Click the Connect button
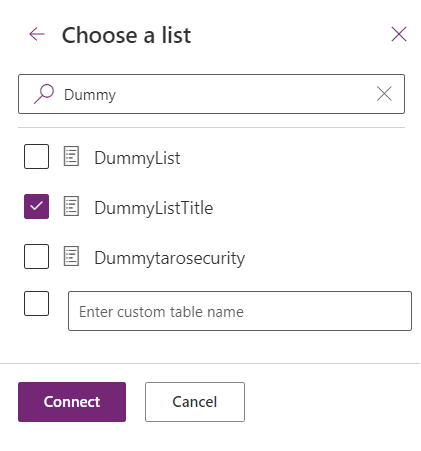 72,402
